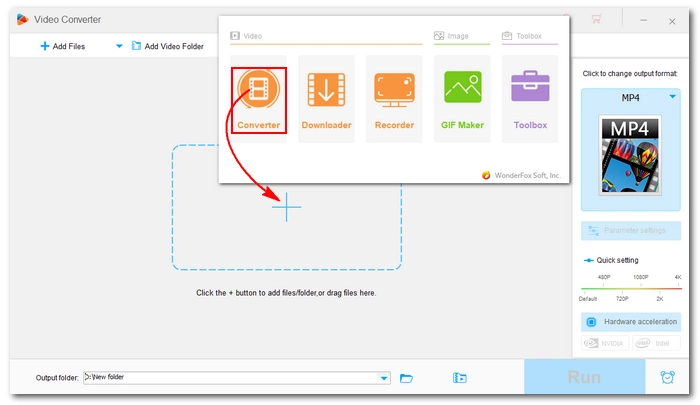Open the Downloader module
Viewport: 700px width, 405px height.
tap(326, 100)
